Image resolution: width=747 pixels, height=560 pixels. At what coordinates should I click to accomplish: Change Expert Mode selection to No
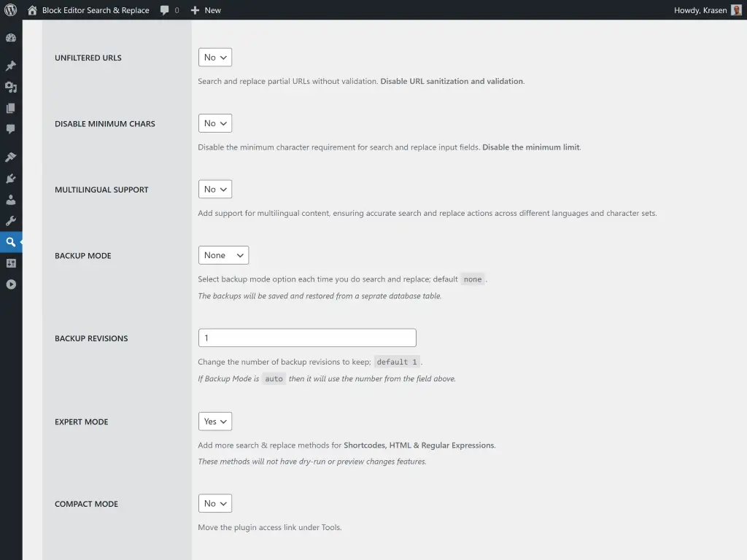(x=214, y=421)
